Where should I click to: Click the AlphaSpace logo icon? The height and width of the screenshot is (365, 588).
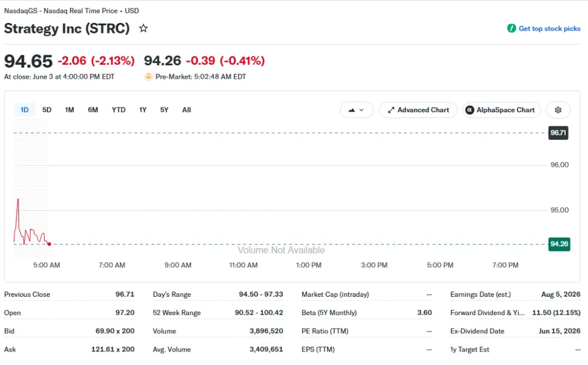tap(469, 110)
